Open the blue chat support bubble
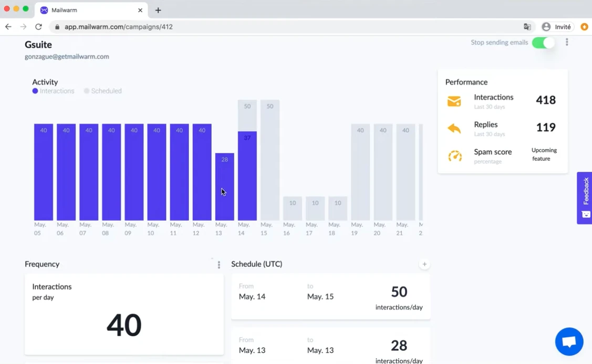 (569, 341)
